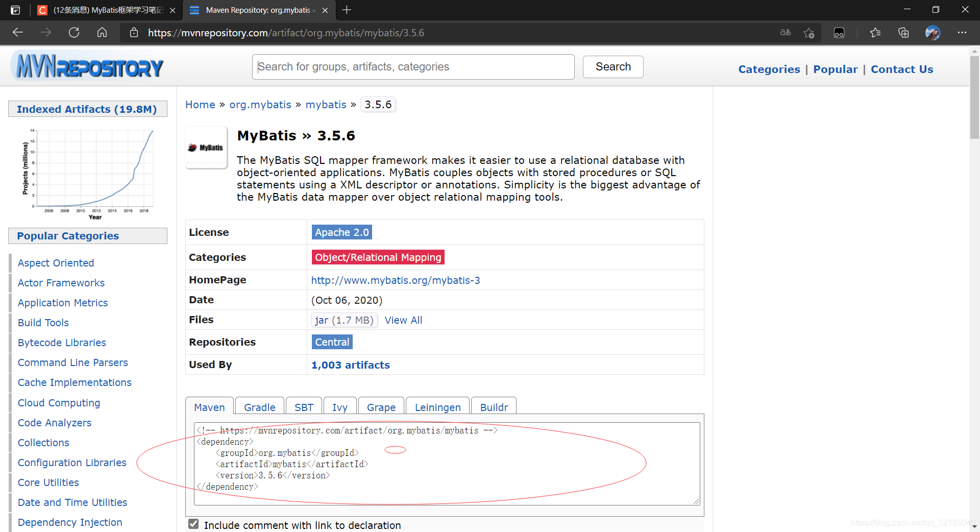Screen dimensions: 980x532
Task: Open browser collections
Action: [903, 33]
